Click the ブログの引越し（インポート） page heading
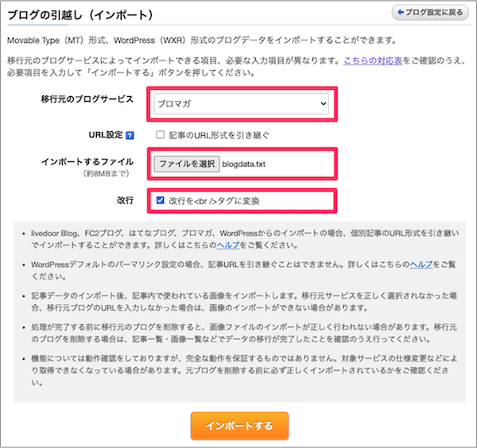The height and width of the screenshot is (448, 477). point(80,15)
